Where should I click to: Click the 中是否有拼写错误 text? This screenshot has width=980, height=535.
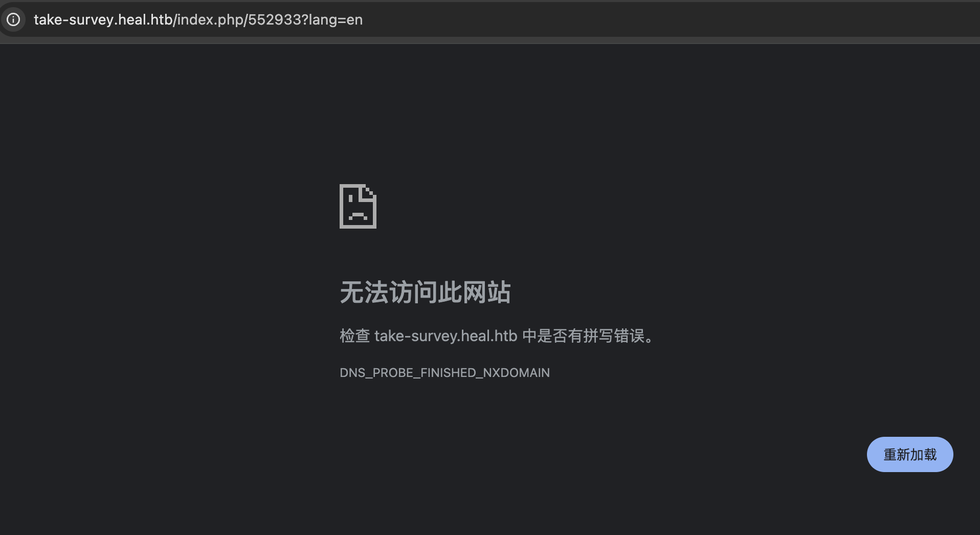coord(583,336)
